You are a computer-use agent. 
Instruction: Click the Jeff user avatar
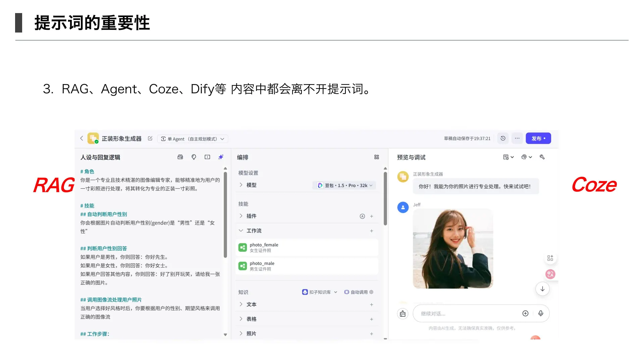pos(403,207)
